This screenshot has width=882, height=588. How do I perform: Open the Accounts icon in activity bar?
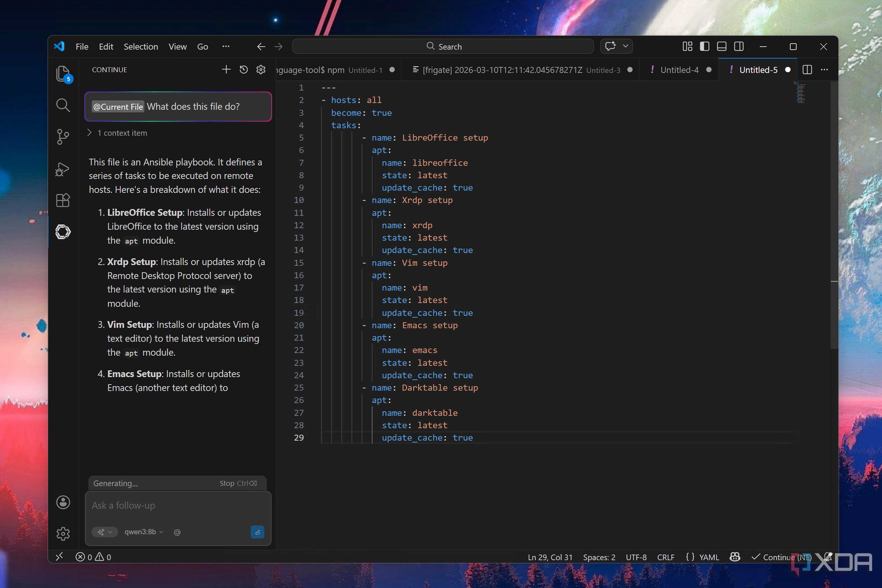(63, 502)
